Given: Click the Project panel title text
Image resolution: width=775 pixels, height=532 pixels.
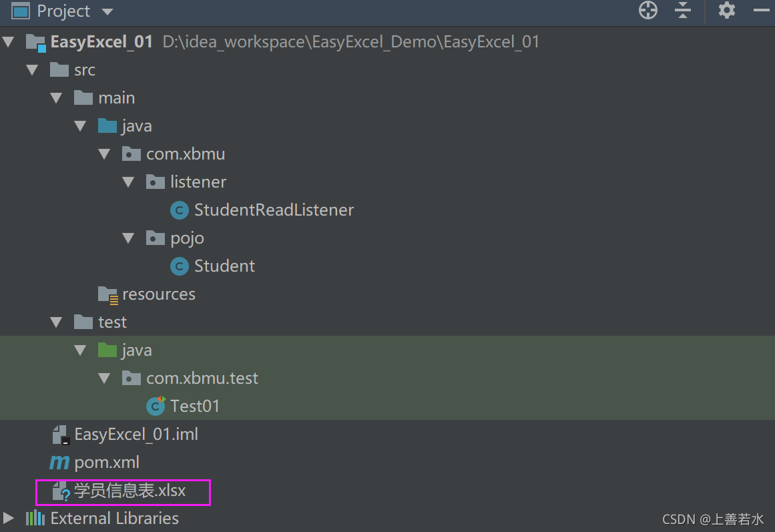Looking at the screenshot, I should tap(64, 11).
